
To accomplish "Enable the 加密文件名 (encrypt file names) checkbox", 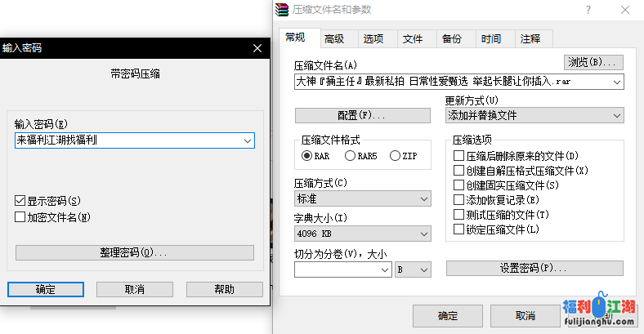I will (x=20, y=217).
